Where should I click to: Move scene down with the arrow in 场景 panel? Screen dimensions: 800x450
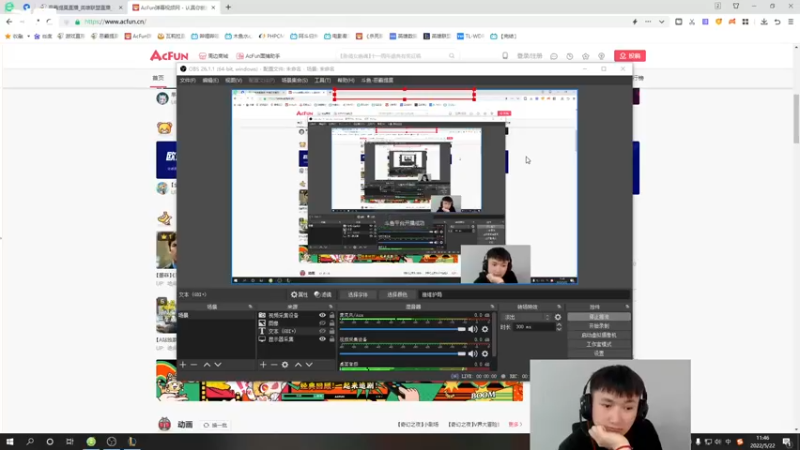coord(218,365)
